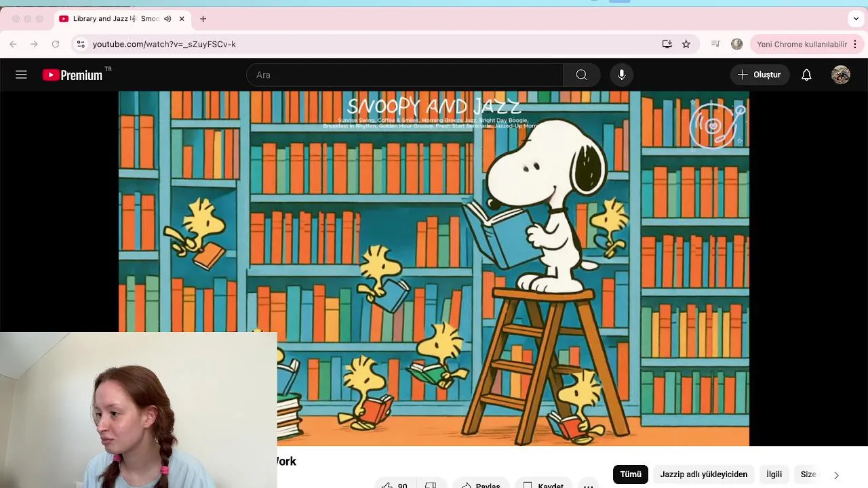Select the Size filter chip
Screen dimensions: 868x488
click(x=808, y=474)
